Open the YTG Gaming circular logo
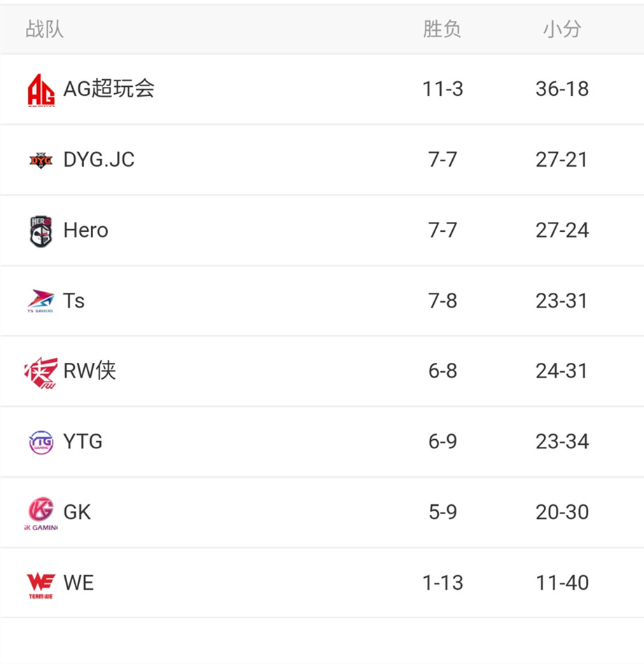 point(41,443)
